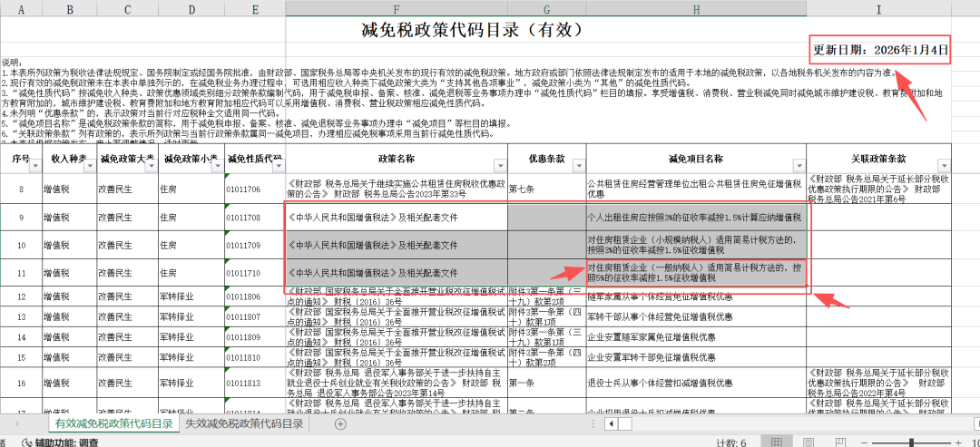The image size is (980, 447).
Task: Expand the 关联政策条款 filter arrow
Action: pos(945,165)
